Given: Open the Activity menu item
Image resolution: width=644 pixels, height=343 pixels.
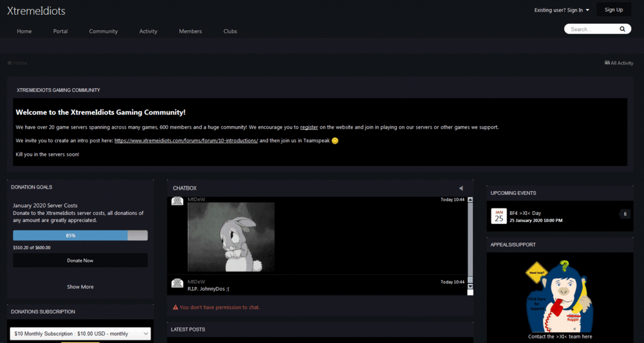Looking at the screenshot, I should 148,31.
